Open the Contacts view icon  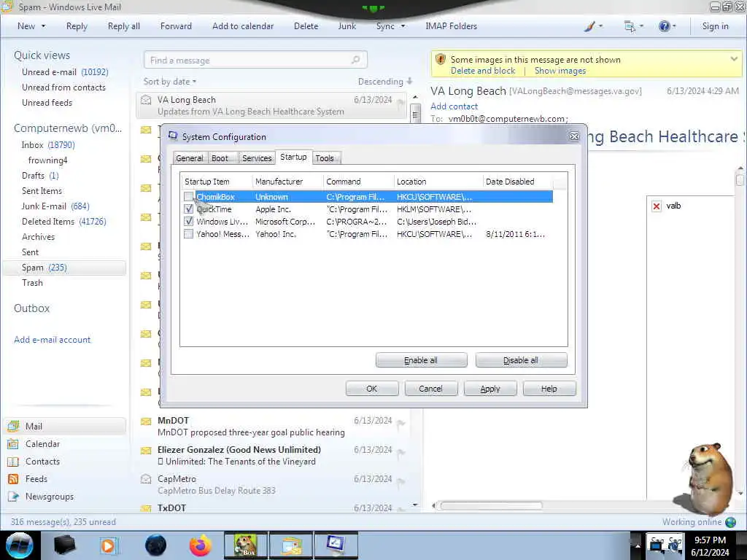tap(13, 462)
